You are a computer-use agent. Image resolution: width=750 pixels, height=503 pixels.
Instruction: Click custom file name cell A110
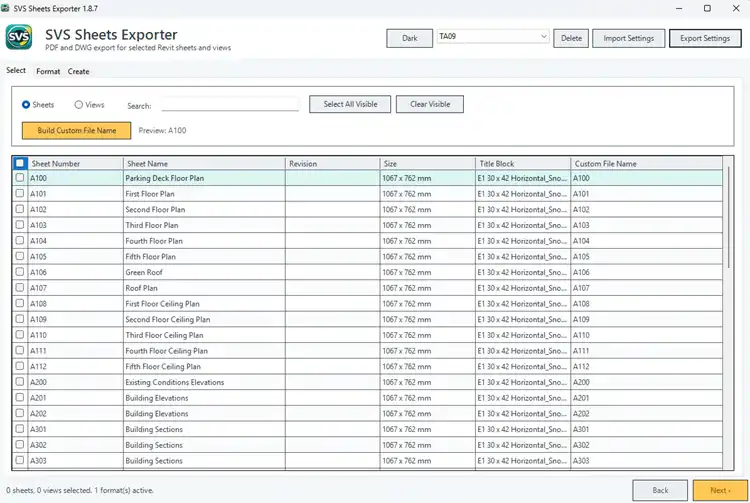tap(646, 335)
